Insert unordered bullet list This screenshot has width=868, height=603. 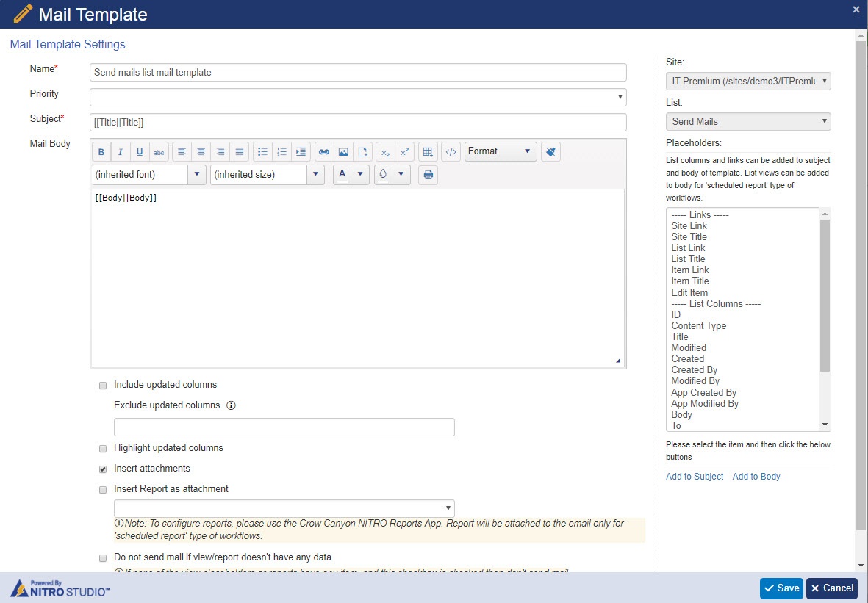coord(263,152)
